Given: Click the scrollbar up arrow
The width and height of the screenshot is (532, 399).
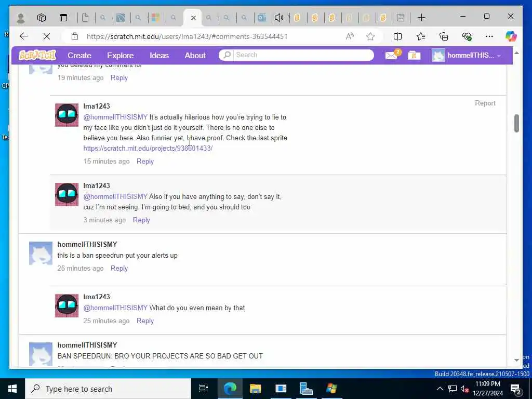Looking at the screenshot, I should (x=516, y=54).
